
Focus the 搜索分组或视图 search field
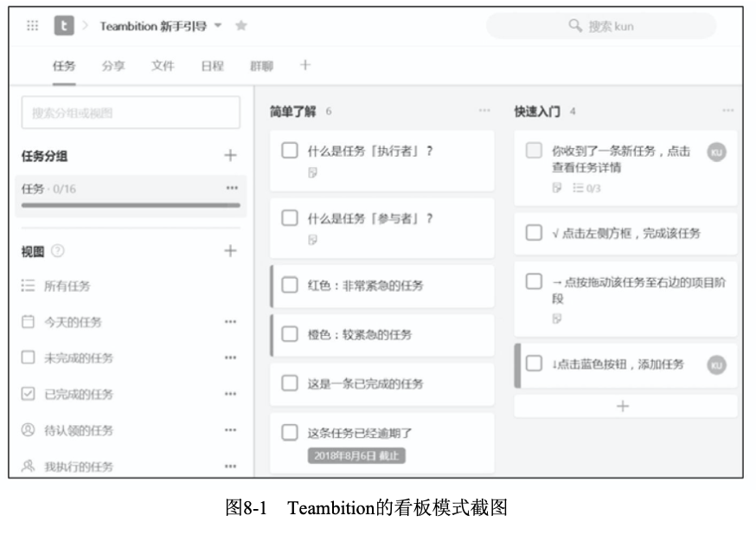[131, 113]
